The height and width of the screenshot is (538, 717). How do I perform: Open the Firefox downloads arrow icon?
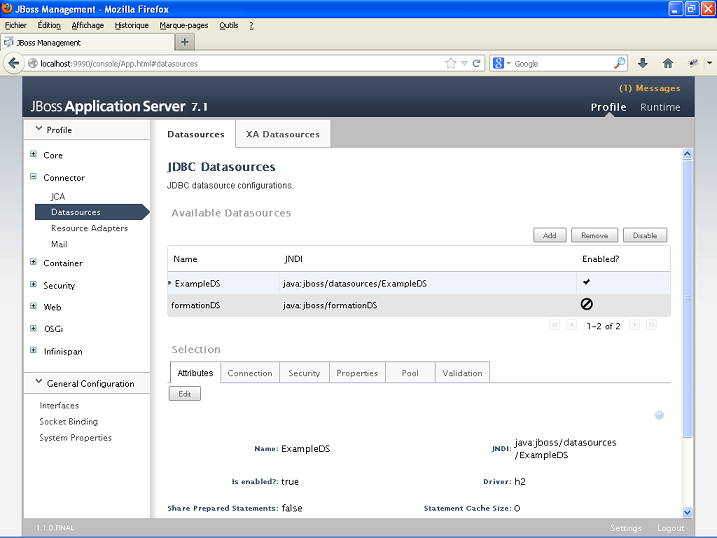coord(643,63)
